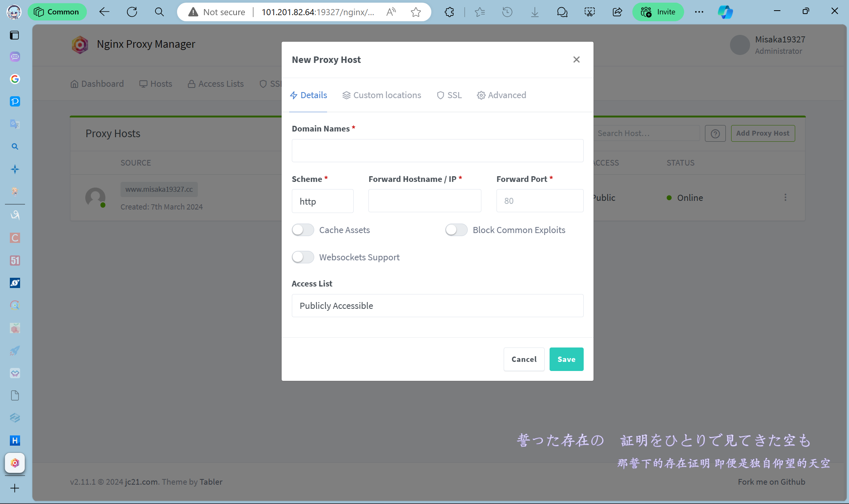Image resolution: width=849 pixels, height=504 pixels.
Task: Click the Forward Port field
Action: 540,201
